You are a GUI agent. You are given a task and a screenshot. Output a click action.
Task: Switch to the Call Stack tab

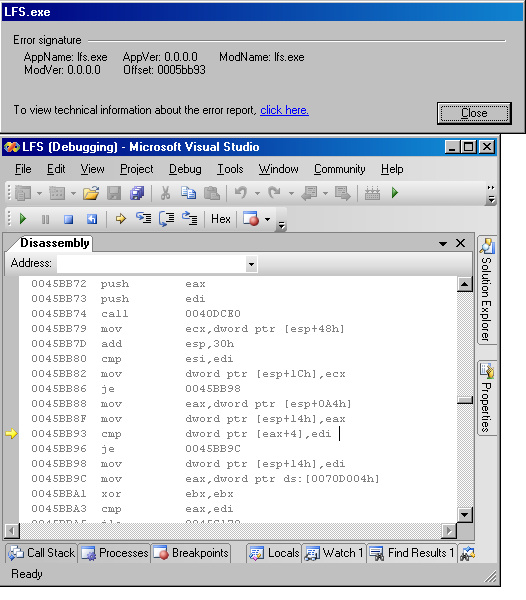pyautogui.click(x=42, y=553)
